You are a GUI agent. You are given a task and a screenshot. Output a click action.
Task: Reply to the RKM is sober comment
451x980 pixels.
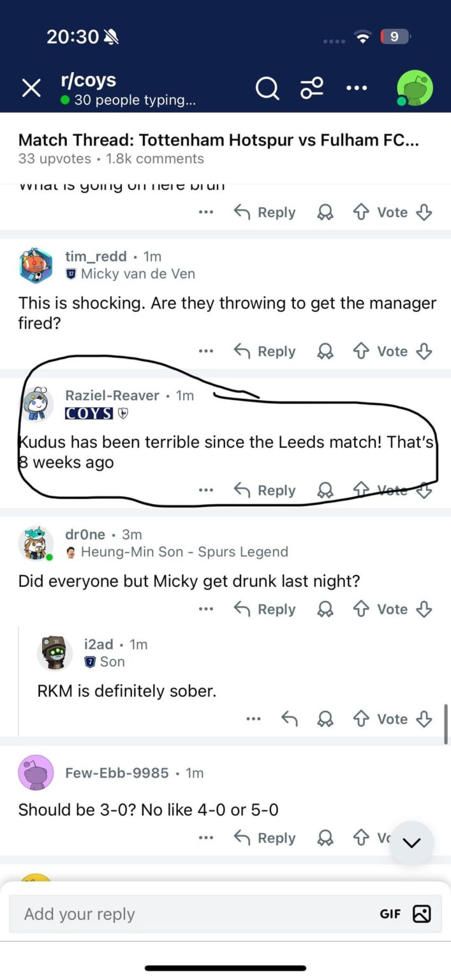[x=289, y=718]
